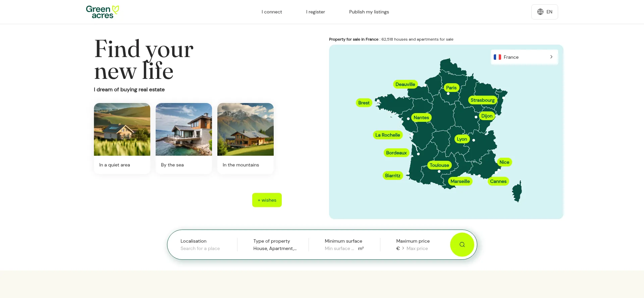This screenshot has width=644, height=298.
Task: Choose the In the mountains card
Action: click(x=246, y=138)
